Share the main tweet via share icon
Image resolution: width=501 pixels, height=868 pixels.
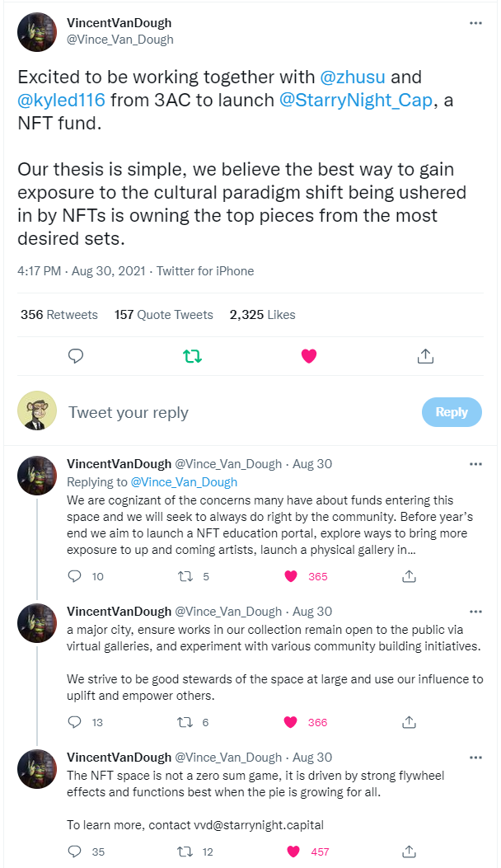tap(425, 356)
